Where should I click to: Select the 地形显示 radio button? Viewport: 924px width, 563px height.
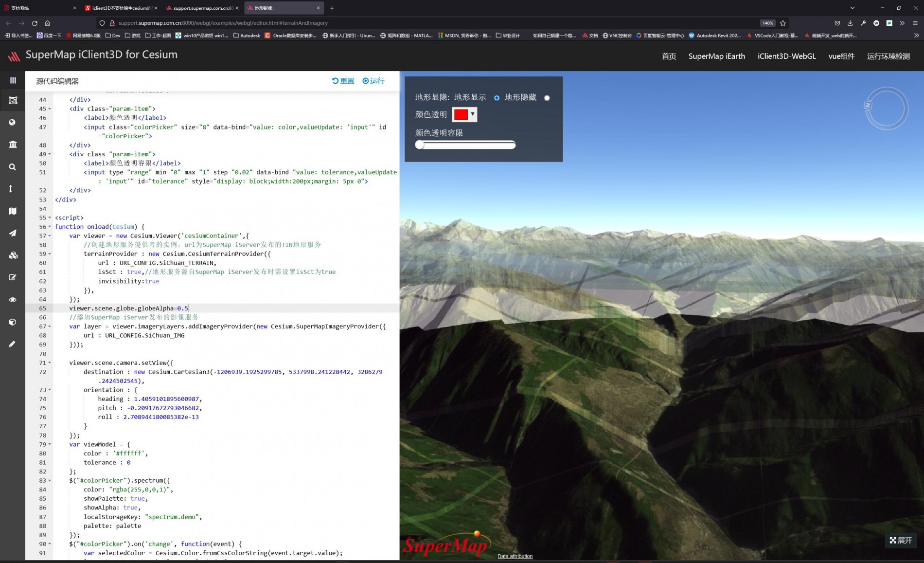click(x=497, y=98)
